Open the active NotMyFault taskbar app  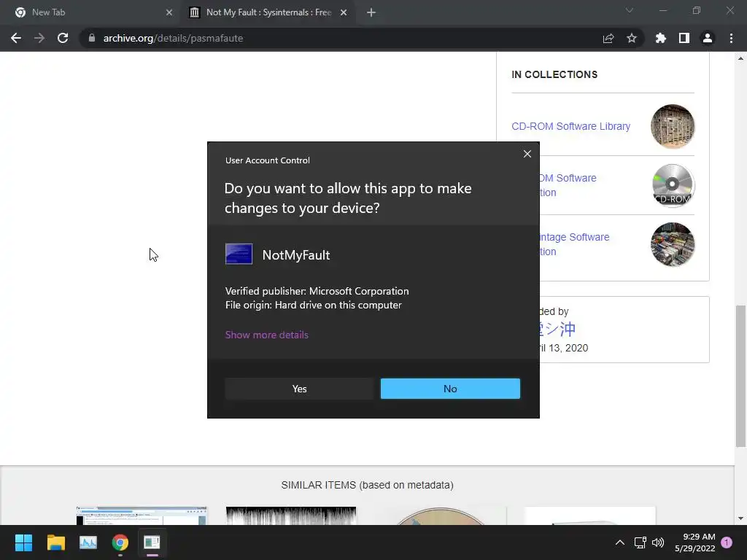click(x=152, y=542)
